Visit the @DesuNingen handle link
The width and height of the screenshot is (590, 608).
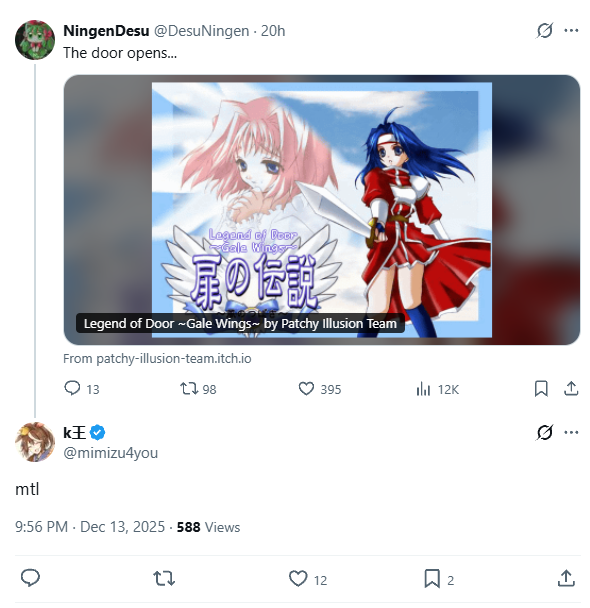coord(202,31)
